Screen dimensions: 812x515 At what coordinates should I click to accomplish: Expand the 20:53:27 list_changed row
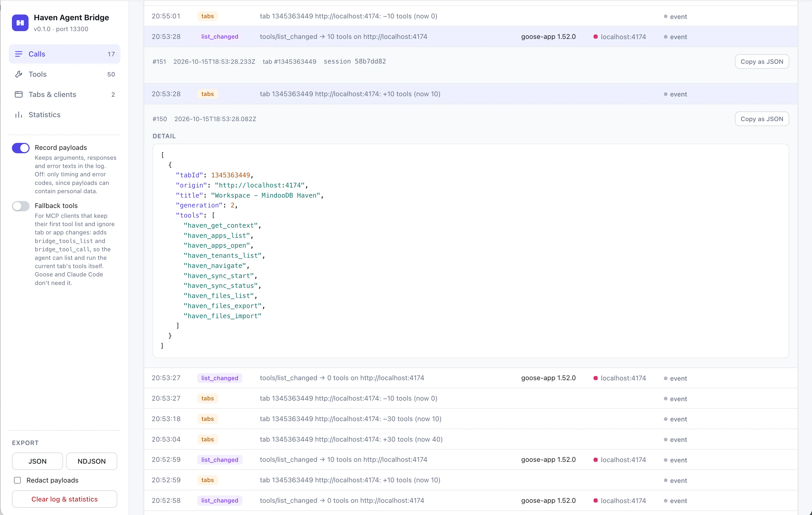(x=471, y=378)
